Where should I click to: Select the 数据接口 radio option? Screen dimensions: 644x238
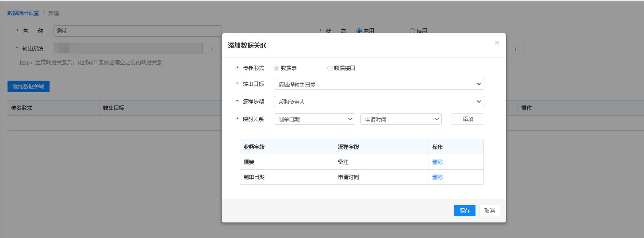tap(330, 68)
